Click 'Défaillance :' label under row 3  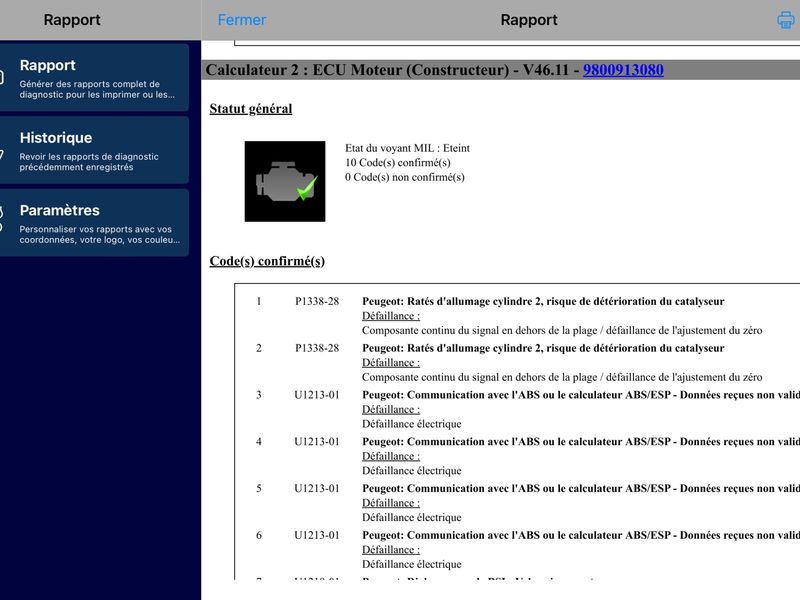point(391,409)
